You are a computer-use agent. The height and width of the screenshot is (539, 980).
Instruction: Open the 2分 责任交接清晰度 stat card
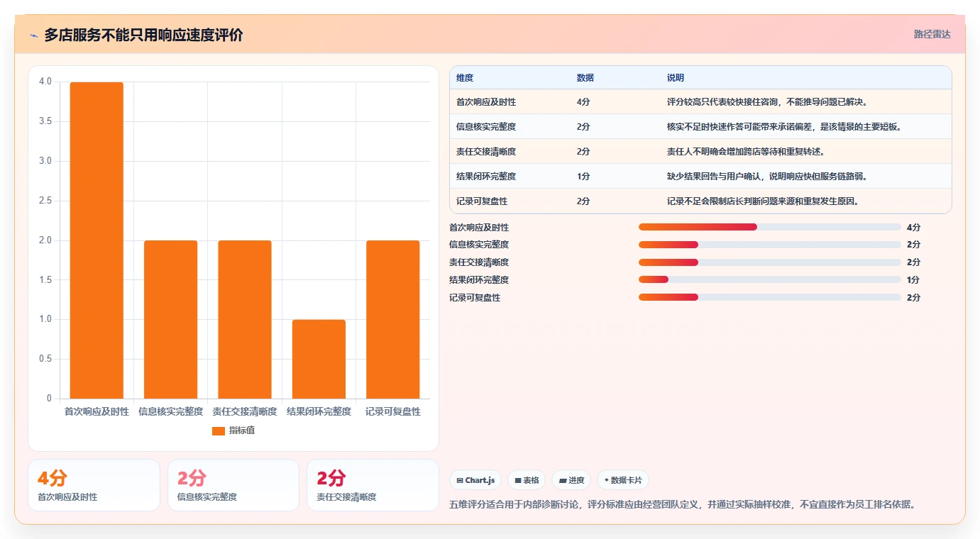[x=373, y=485]
